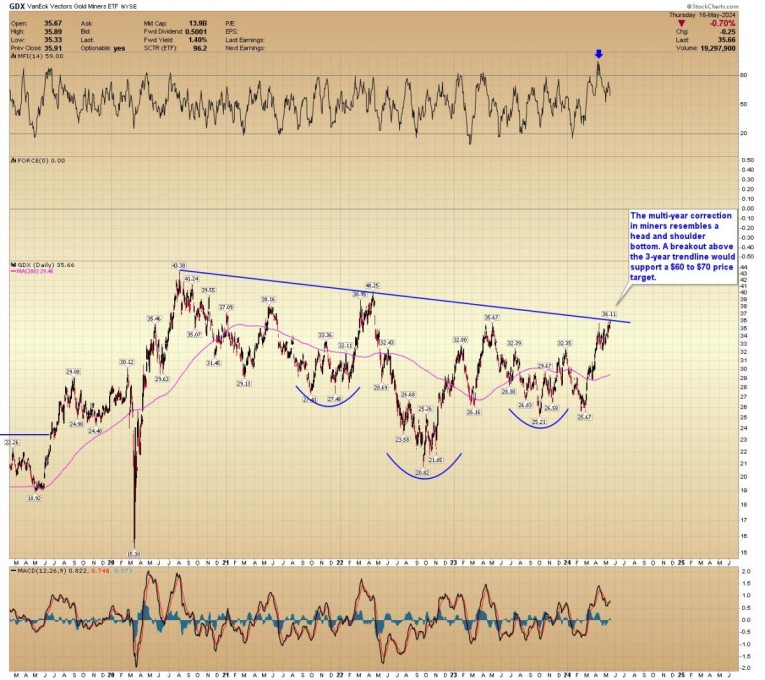765x680 pixels.
Task: Click the 40.30 peak price label
Action: (x=179, y=265)
